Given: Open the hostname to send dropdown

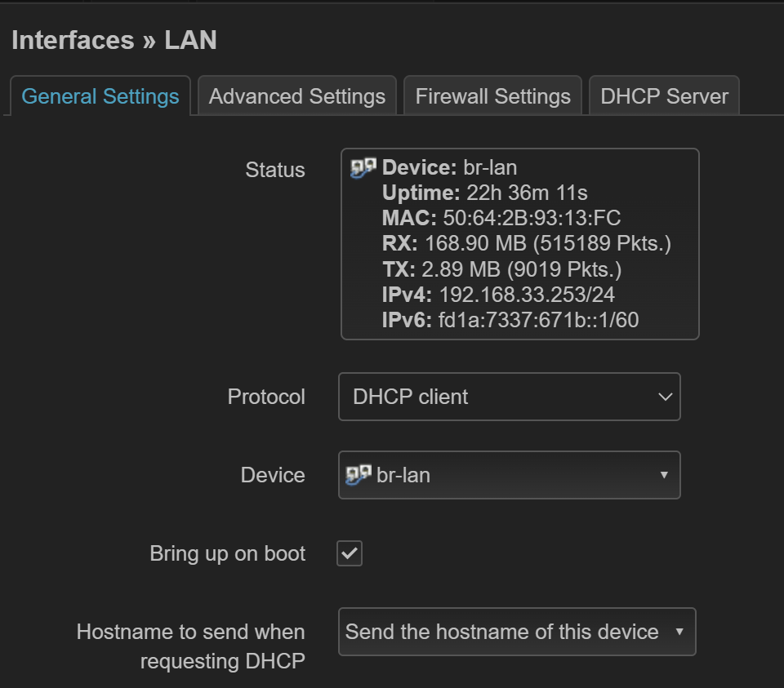Looking at the screenshot, I should 516,632.
